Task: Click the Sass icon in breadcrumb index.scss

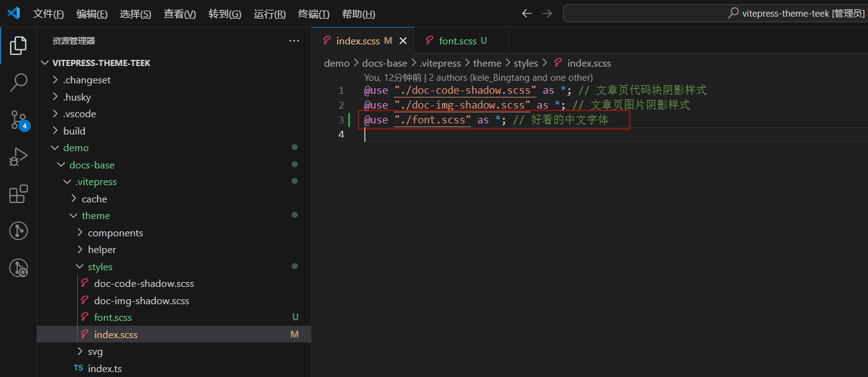Action: click(558, 63)
